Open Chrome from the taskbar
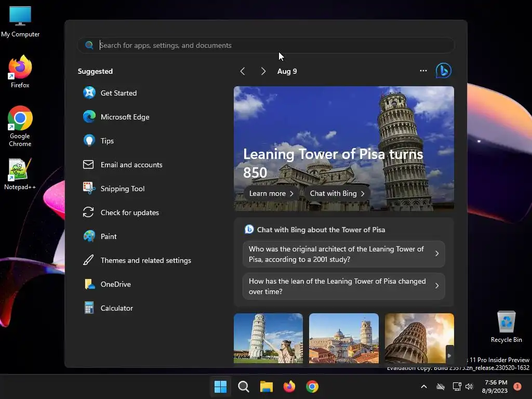The image size is (532, 399). [312, 387]
